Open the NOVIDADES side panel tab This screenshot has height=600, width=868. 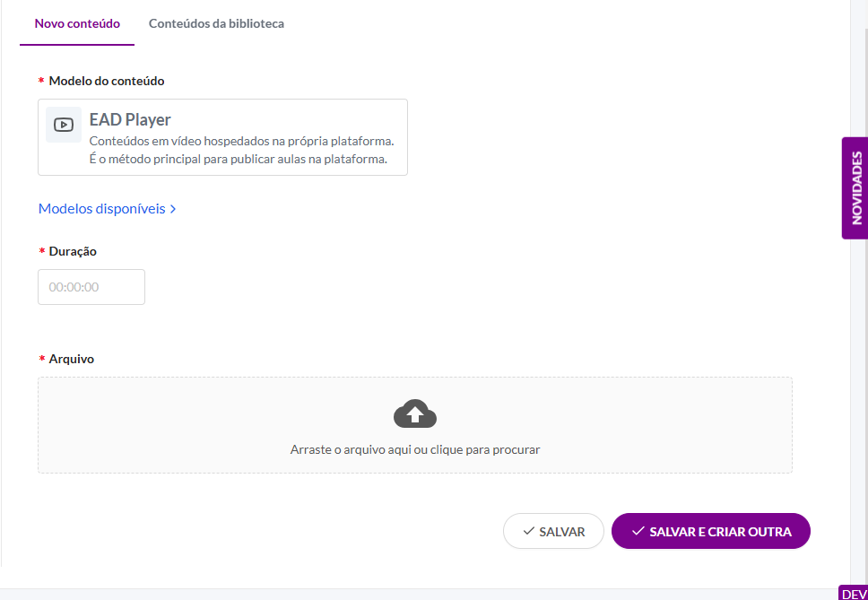[855, 188]
